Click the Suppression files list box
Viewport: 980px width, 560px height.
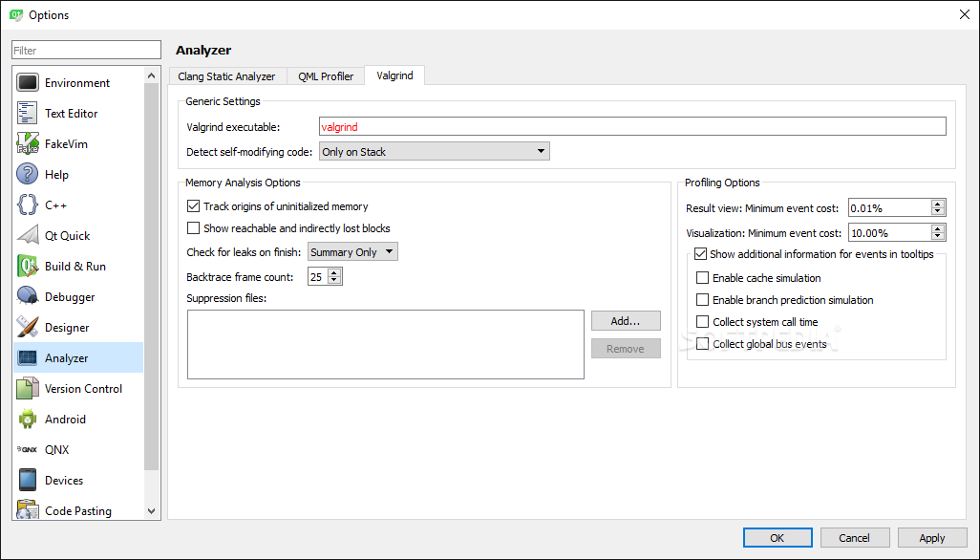[x=386, y=344]
